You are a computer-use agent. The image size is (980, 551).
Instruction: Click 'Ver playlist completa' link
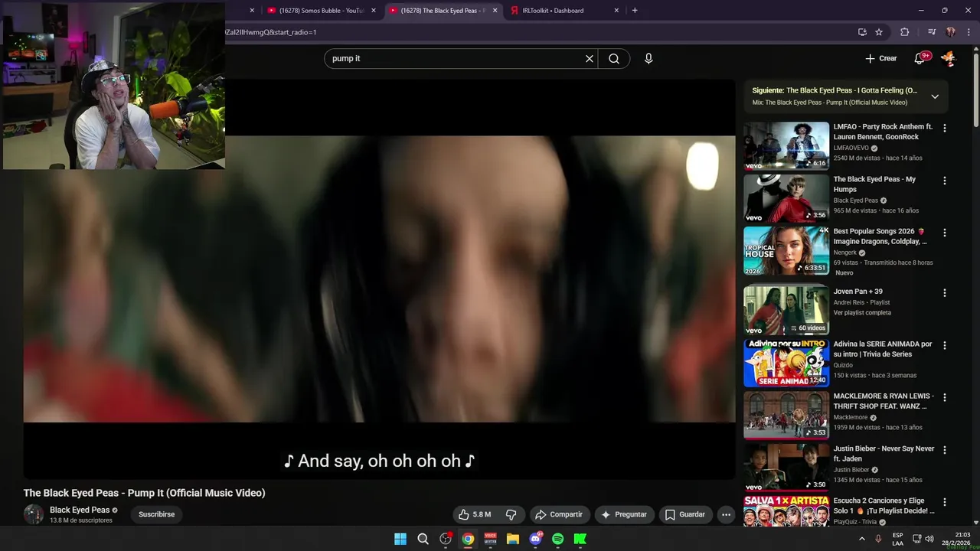(862, 312)
